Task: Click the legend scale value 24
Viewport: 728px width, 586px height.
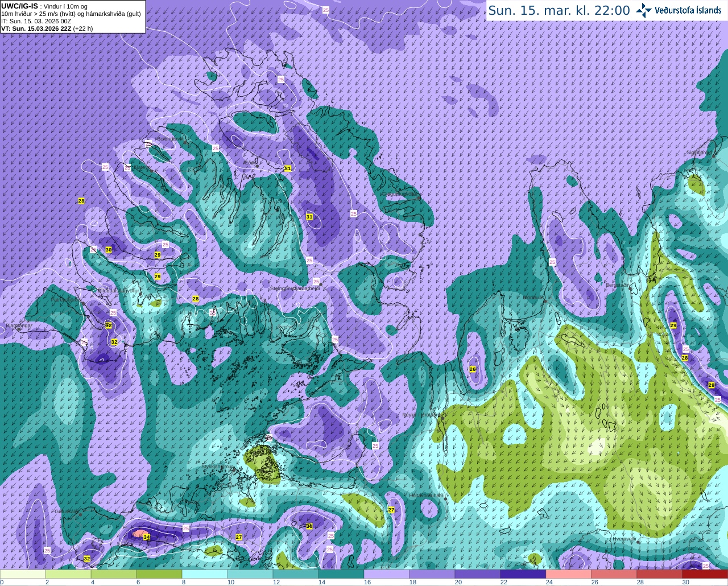Action: point(549,582)
